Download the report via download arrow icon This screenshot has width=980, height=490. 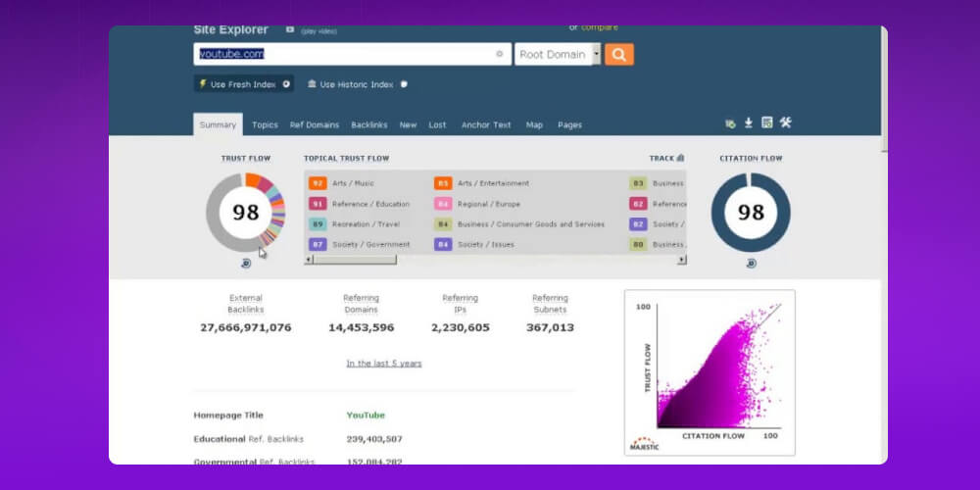tap(749, 123)
